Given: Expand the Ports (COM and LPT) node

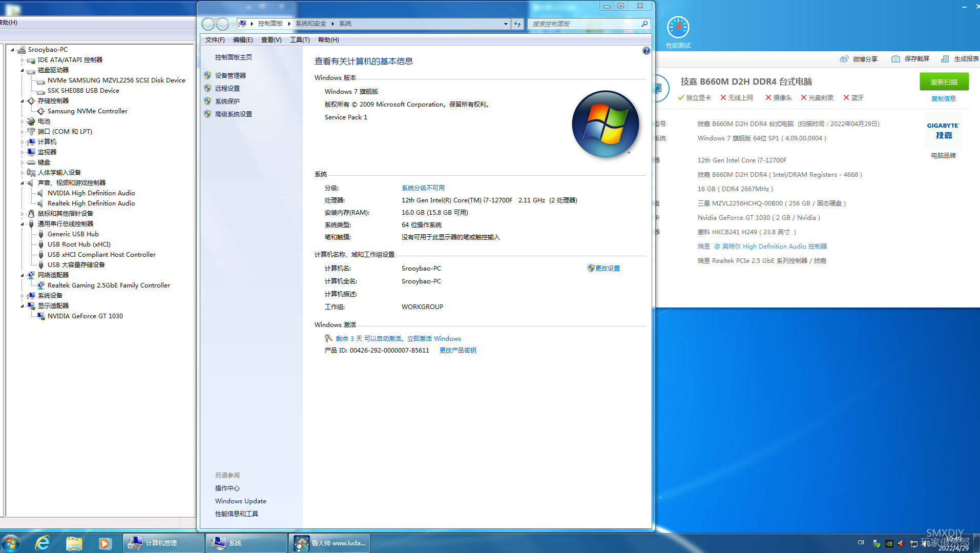Looking at the screenshot, I should click(x=22, y=132).
